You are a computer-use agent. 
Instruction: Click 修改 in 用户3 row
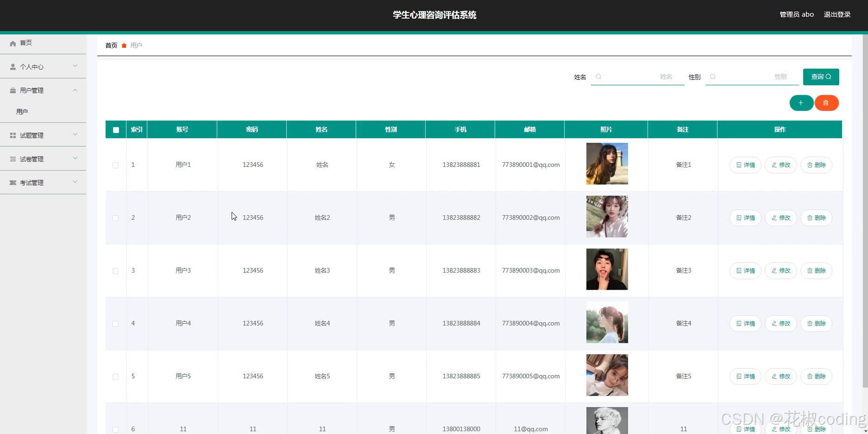[x=780, y=271]
